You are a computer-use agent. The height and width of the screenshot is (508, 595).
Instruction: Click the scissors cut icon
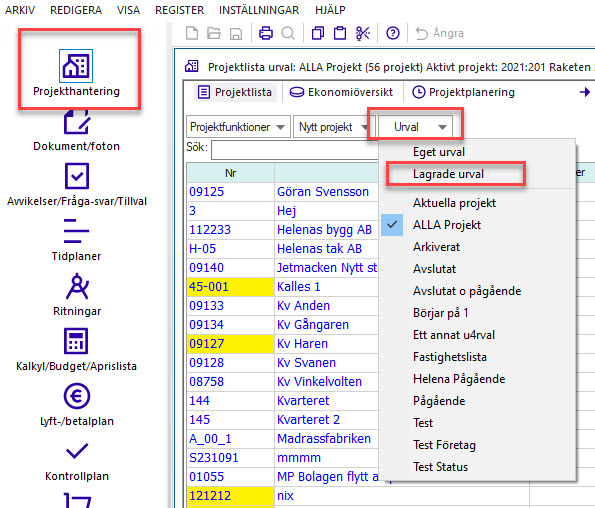[363, 33]
